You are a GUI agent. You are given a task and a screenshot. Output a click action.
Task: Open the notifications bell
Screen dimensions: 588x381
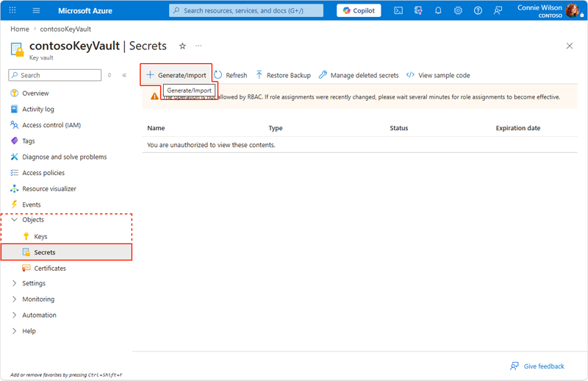point(438,10)
